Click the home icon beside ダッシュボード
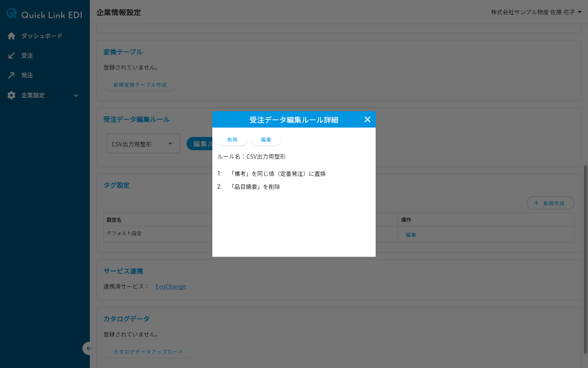The height and width of the screenshot is (368, 588). pyautogui.click(x=11, y=36)
